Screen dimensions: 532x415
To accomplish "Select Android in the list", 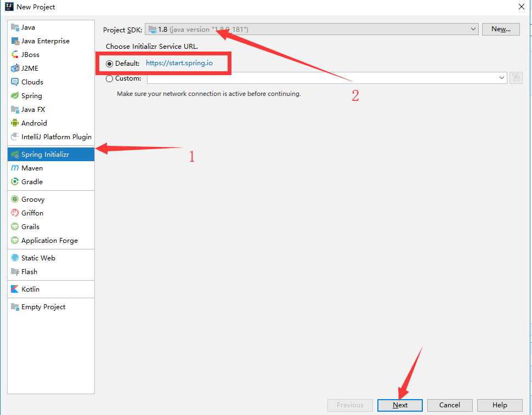I will pos(51,123).
